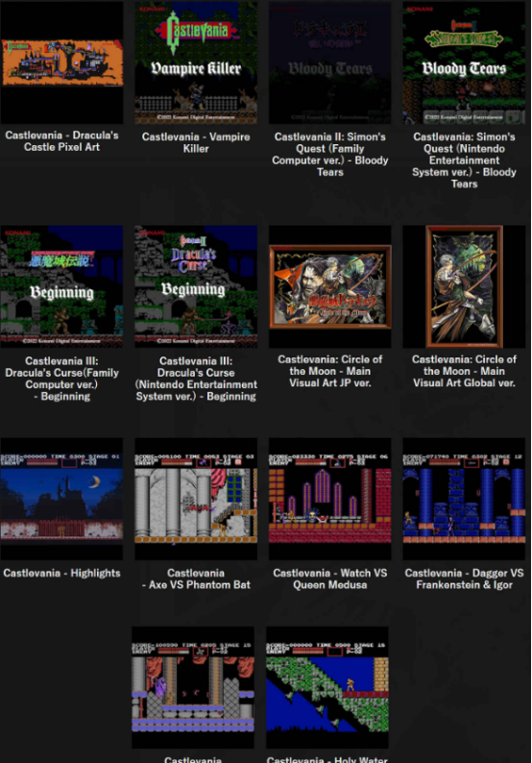This screenshot has height=763, width=532.
Task: Open Dracula's Curse Family Computer Beginning image
Action: point(61,286)
